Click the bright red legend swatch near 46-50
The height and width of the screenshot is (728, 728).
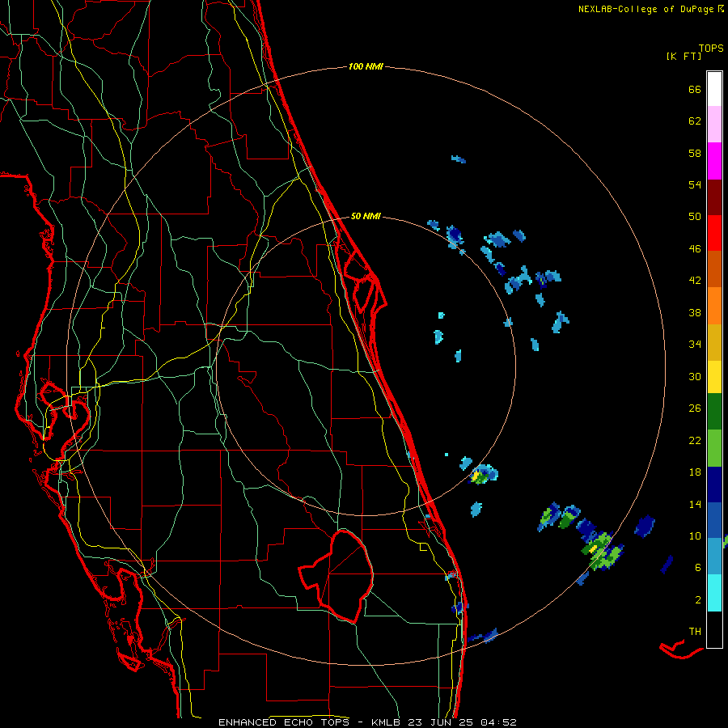(x=714, y=233)
